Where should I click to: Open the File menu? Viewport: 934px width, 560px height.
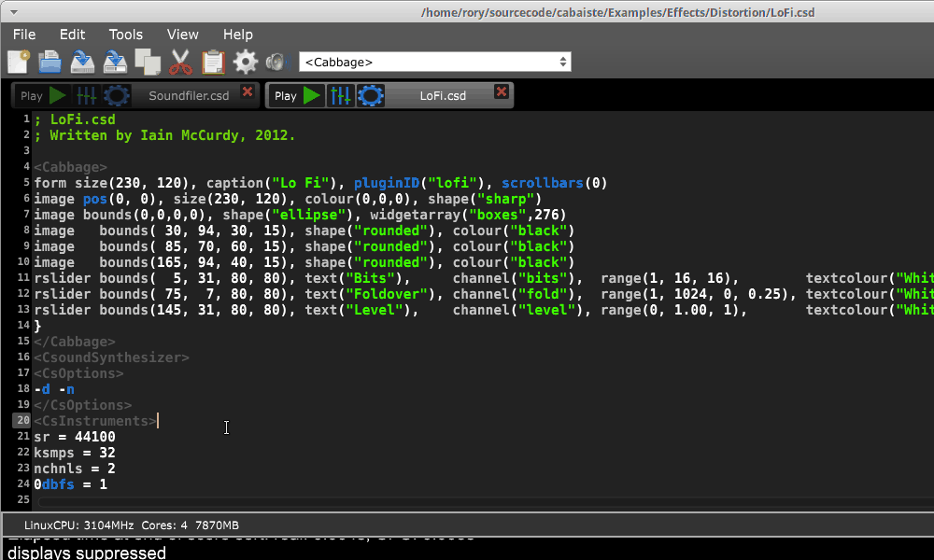pyautogui.click(x=24, y=35)
